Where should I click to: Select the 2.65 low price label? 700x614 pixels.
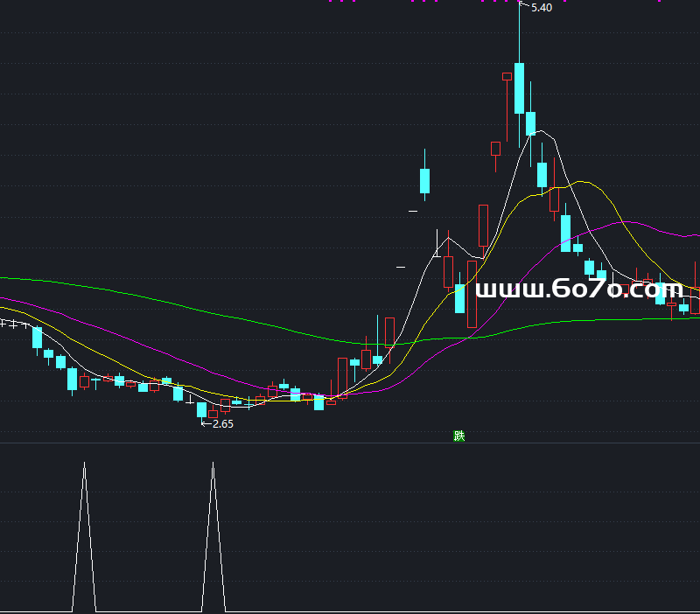(223, 424)
